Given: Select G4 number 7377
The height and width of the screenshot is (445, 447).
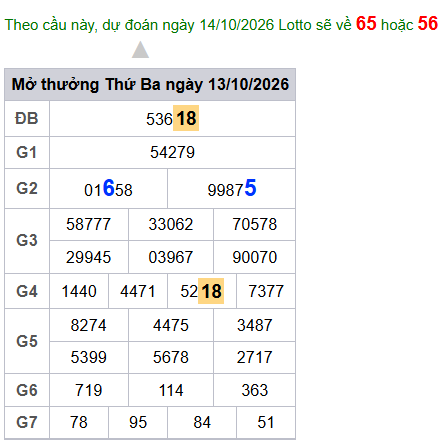Looking at the screenshot, I should point(266,291).
